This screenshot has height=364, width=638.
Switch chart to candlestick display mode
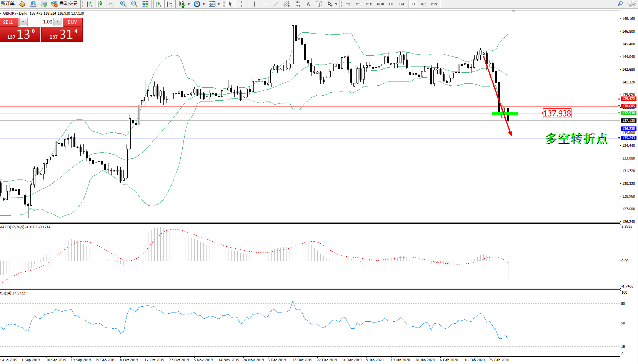click(100, 4)
